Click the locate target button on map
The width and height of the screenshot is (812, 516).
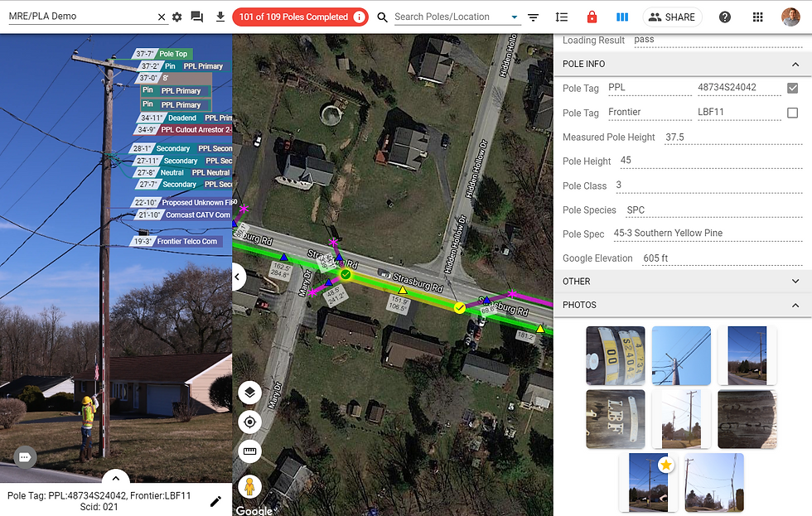pyautogui.click(x=249, y=422)
